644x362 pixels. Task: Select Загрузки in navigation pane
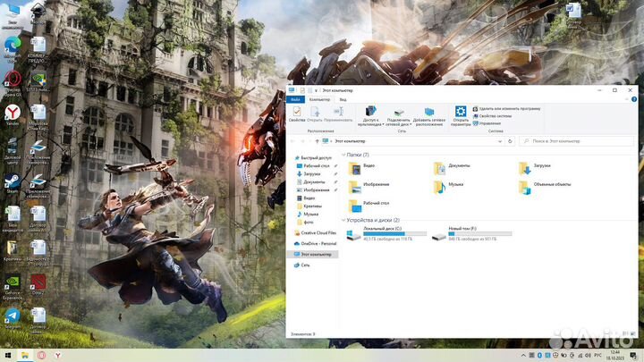(x=312, y=174)
